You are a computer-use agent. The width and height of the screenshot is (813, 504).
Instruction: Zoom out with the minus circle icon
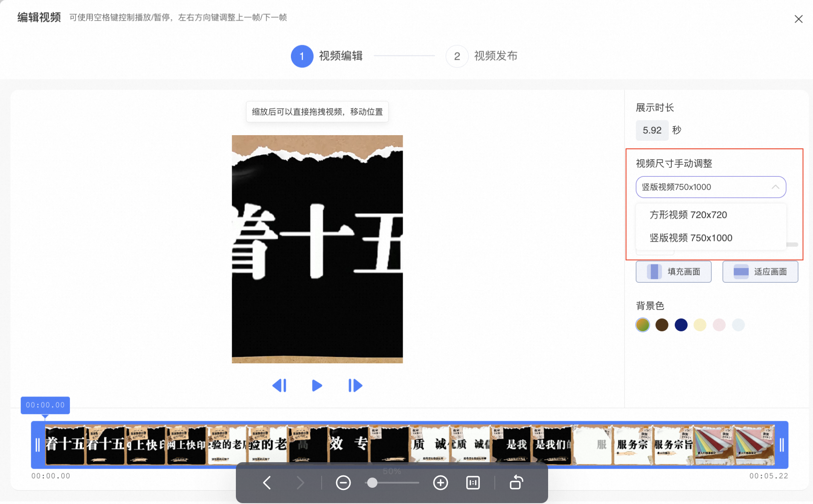[x=343, y=483]
